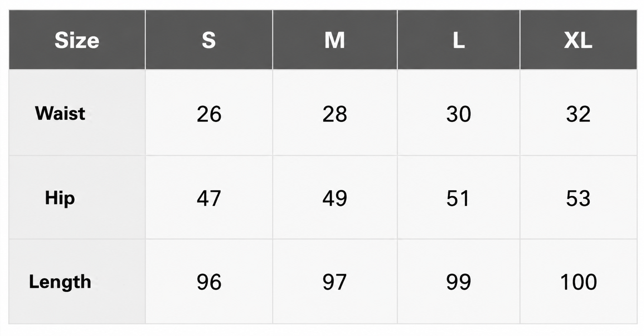The image size is (644, 336).
Task: Select the L size column header
Action: tap(459, 40)
